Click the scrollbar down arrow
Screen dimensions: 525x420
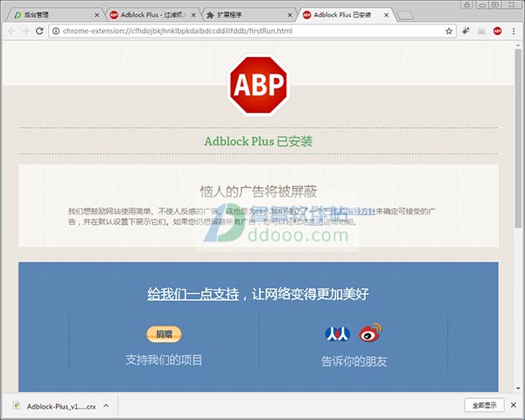518,388
